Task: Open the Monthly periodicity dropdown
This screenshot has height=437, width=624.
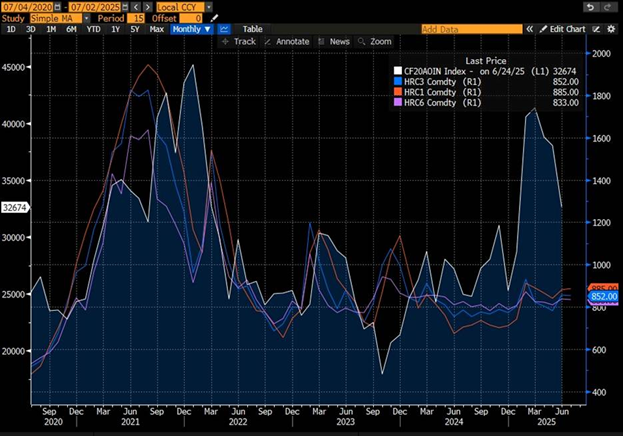Action: coord(191,29)
